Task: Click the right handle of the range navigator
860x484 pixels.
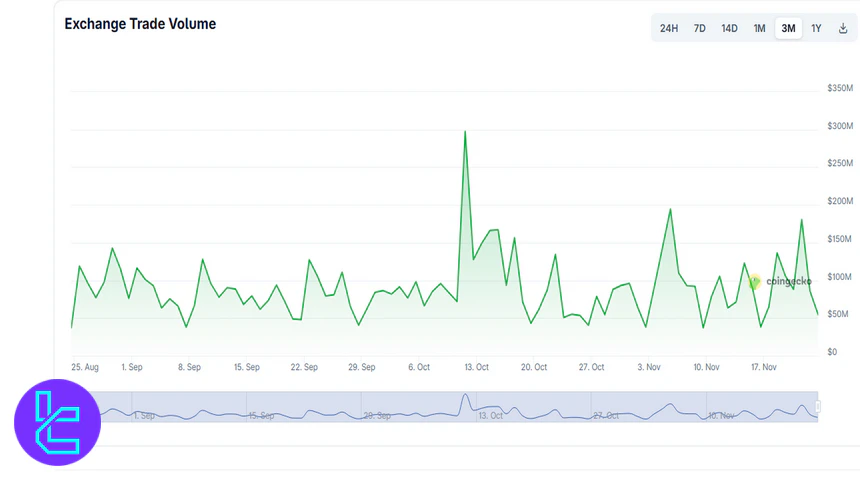Action: coord(818,407)
